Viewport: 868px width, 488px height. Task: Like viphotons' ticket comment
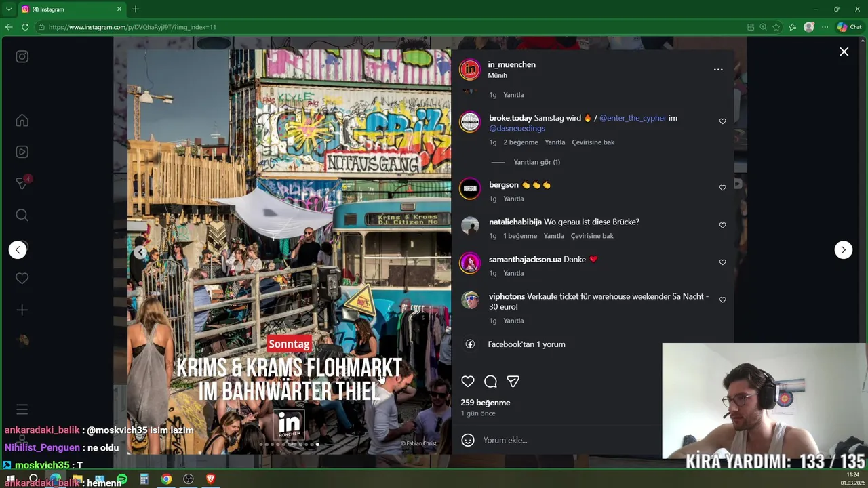(722, 300)
